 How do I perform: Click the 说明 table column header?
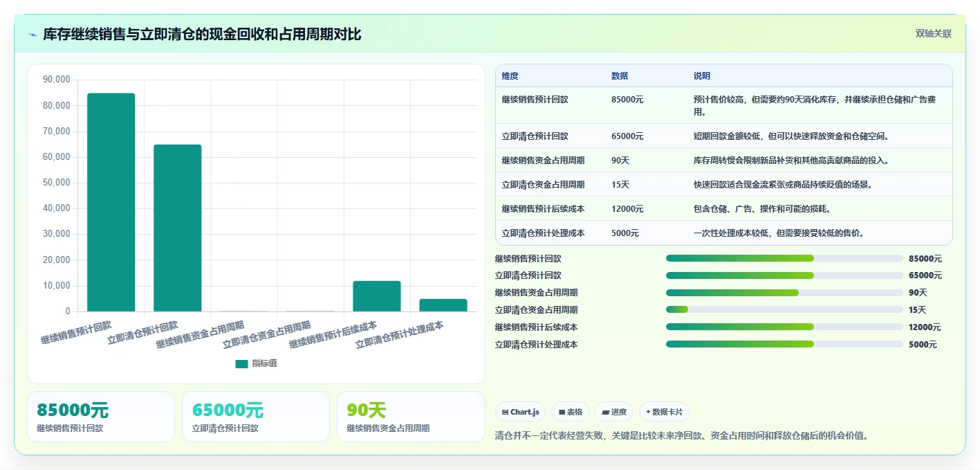pos(702,76)
